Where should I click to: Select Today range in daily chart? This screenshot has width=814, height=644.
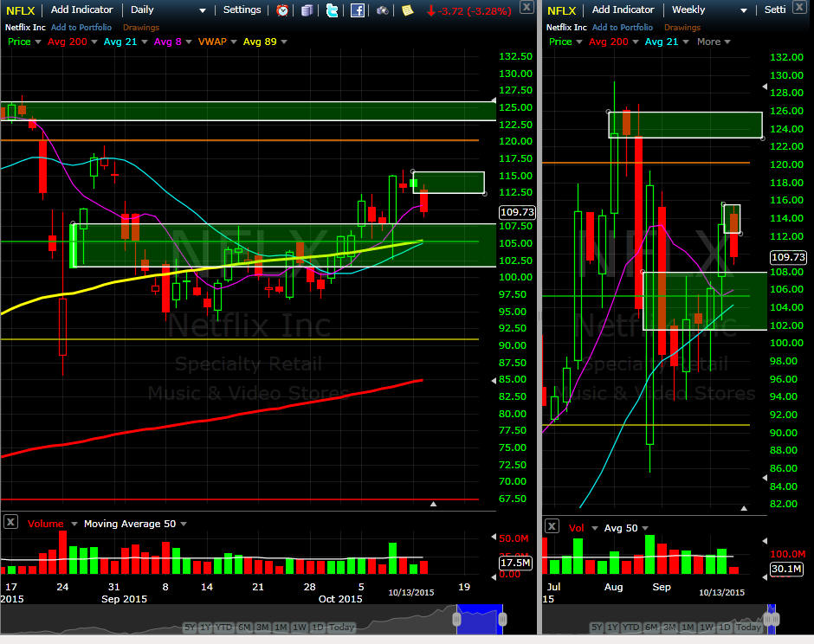[341, 628]
